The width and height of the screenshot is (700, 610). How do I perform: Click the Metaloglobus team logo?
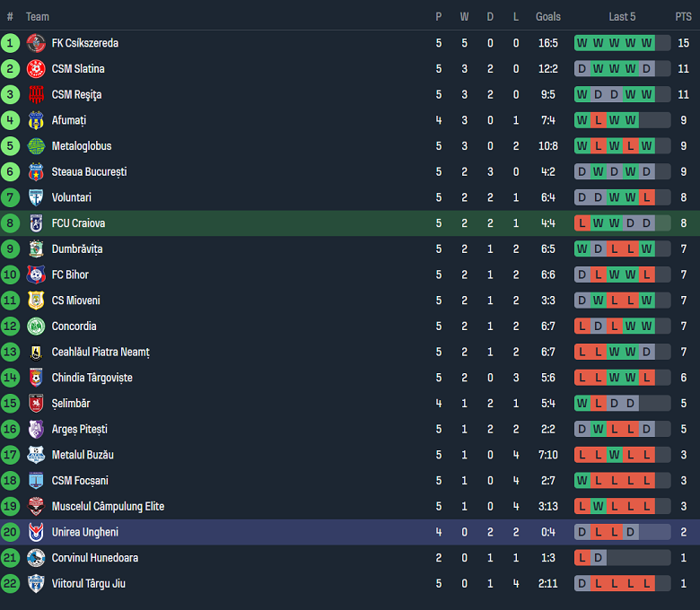(x=36, y=146)
